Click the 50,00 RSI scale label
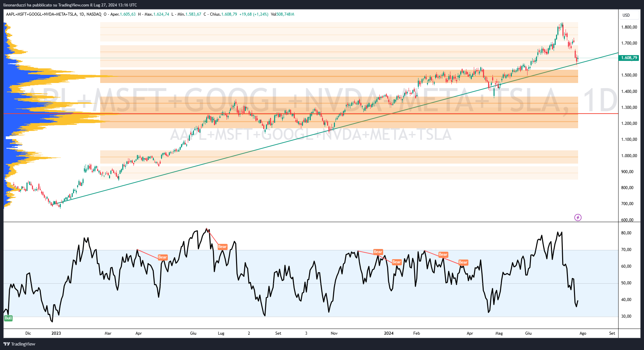The height and width of the screenshot is (350, 644). click(x=626, y=283)
